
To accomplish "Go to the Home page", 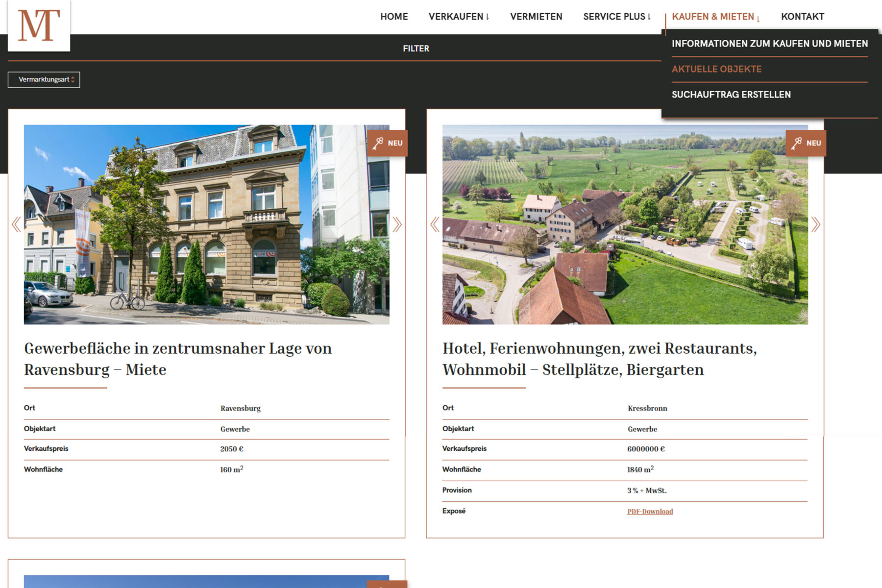I will [x=394, y=17].
